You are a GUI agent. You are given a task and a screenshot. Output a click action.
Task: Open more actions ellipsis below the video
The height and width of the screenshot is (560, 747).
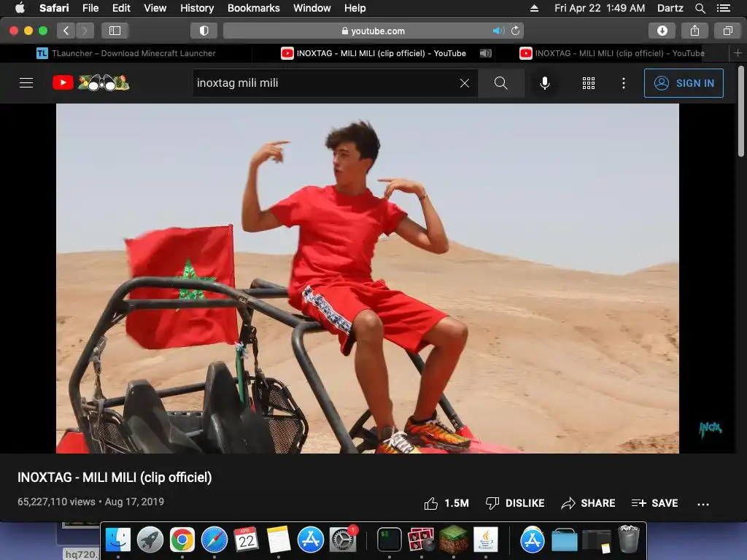[x=703, y=504]
